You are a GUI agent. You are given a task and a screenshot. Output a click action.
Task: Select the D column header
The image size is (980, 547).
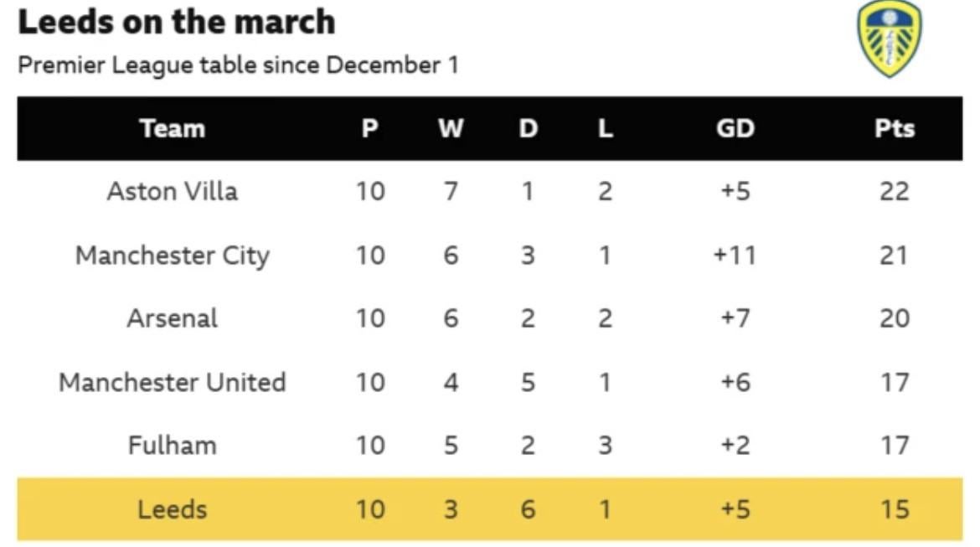point(528,128)
